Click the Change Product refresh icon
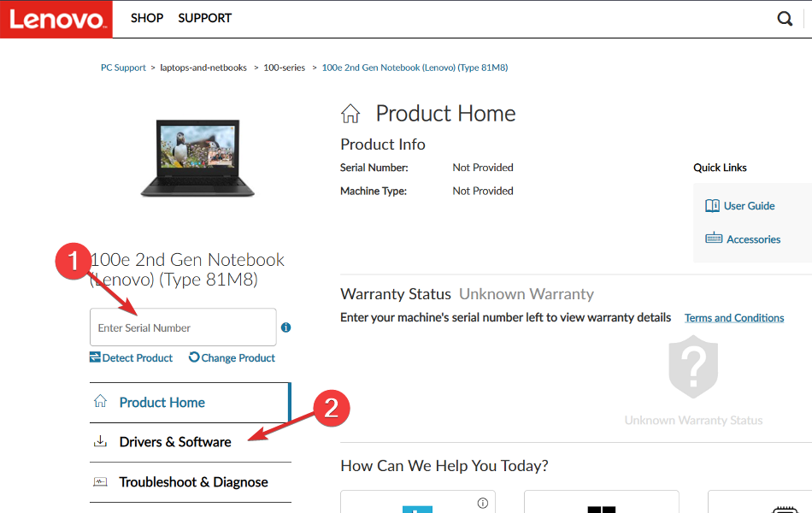Image resolution: width=812 pixels, height=513 pixels. pyautogui.click(x=193, y=357)
